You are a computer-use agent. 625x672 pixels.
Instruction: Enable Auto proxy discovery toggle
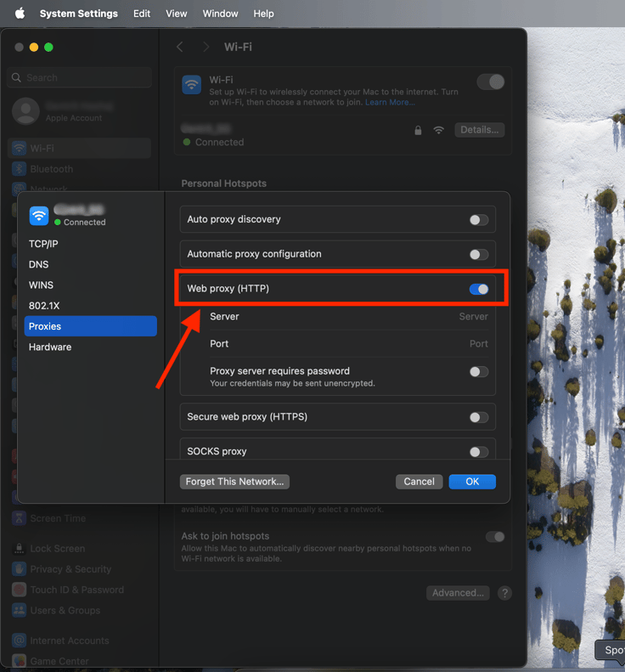479,220
